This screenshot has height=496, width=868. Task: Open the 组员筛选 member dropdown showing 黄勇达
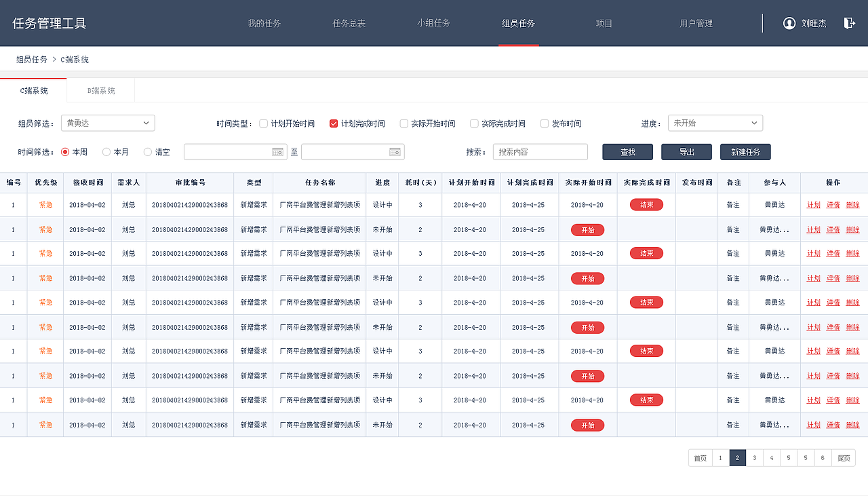click(x=107, y=123)
